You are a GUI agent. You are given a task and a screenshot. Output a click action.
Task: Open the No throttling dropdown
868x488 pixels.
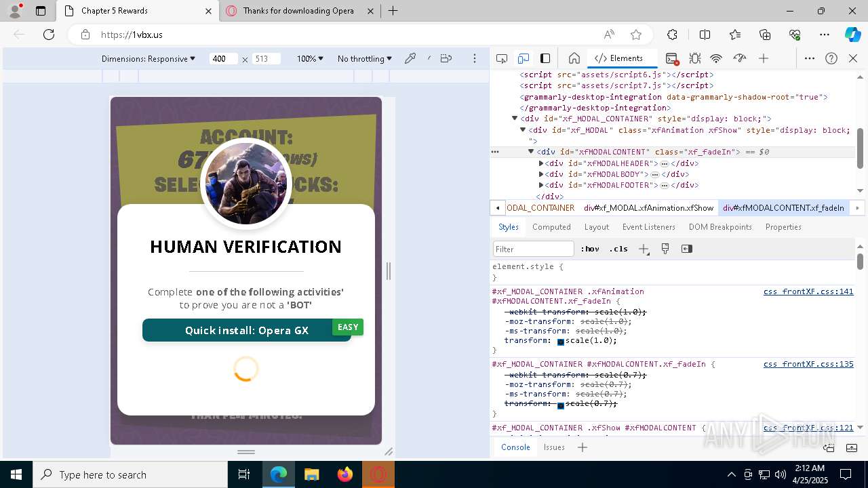point(365,59)
